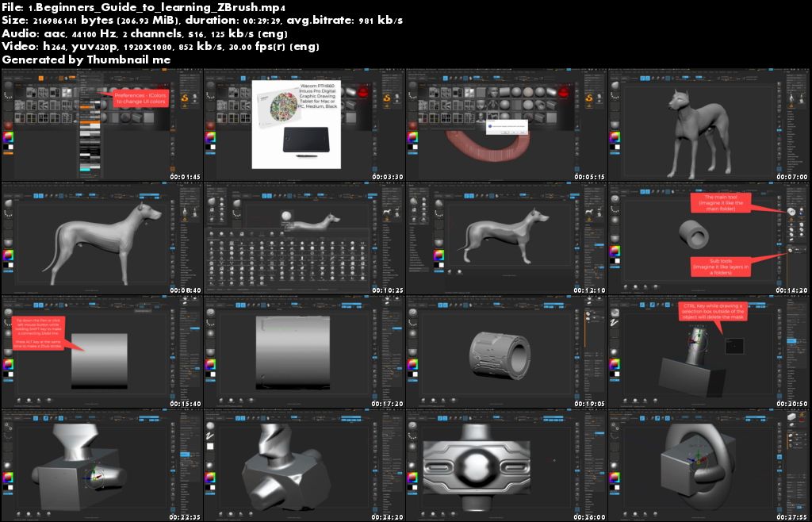Click the hollow cylinder model in 00:14:20 frame
The width and height of the screenshot is (812, 522).
pyautogui.click(x=695, y=236)
